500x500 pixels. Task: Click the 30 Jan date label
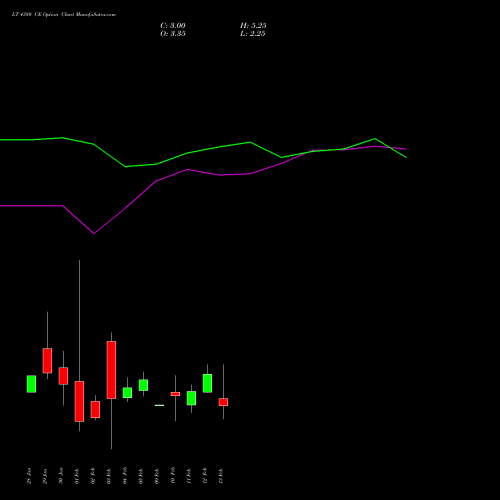(61, 476)
